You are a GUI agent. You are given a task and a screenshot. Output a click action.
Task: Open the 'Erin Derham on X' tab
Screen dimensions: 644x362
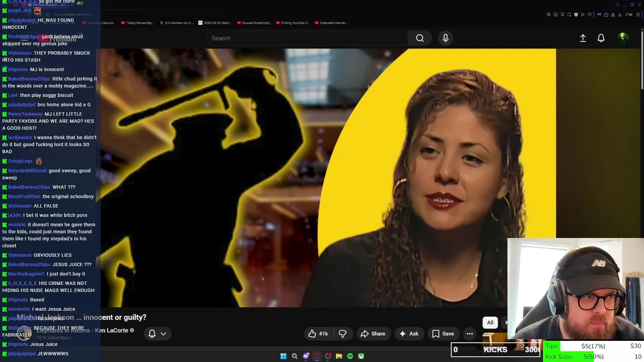[x=176, y=23]
